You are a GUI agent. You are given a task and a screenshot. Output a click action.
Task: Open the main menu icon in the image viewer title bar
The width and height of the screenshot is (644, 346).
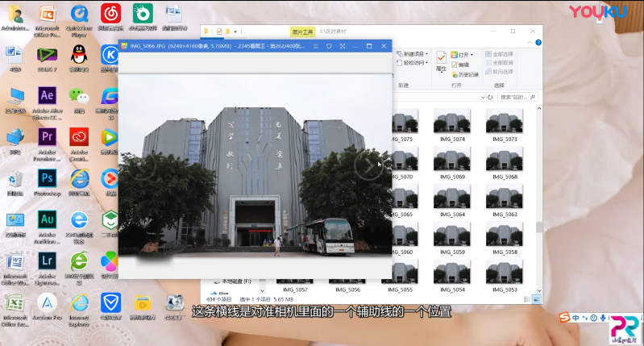pyautogui.click(x=315, y=46)
